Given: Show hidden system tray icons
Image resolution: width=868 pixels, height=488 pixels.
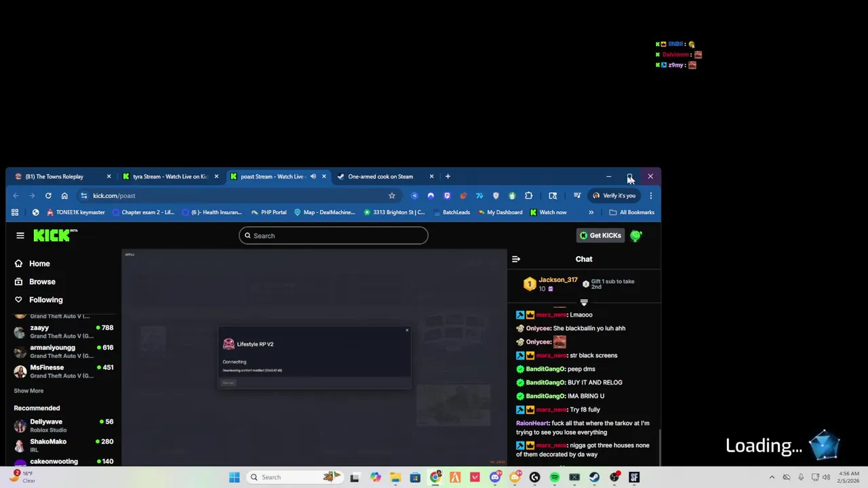Looking at the screenshot, I should coord(772,477).
